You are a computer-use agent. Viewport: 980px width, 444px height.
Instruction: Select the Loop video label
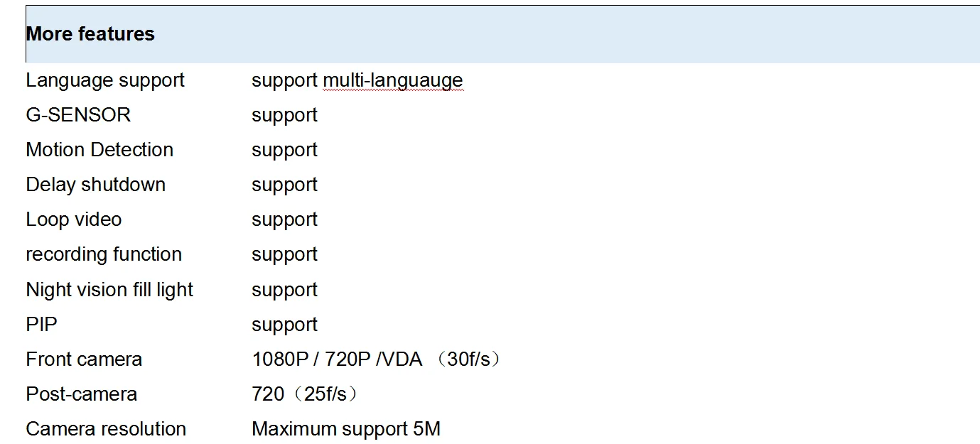74,219
